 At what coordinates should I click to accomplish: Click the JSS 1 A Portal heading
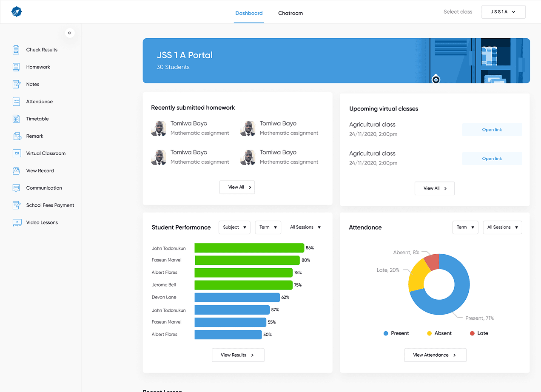tap(185, 55)
